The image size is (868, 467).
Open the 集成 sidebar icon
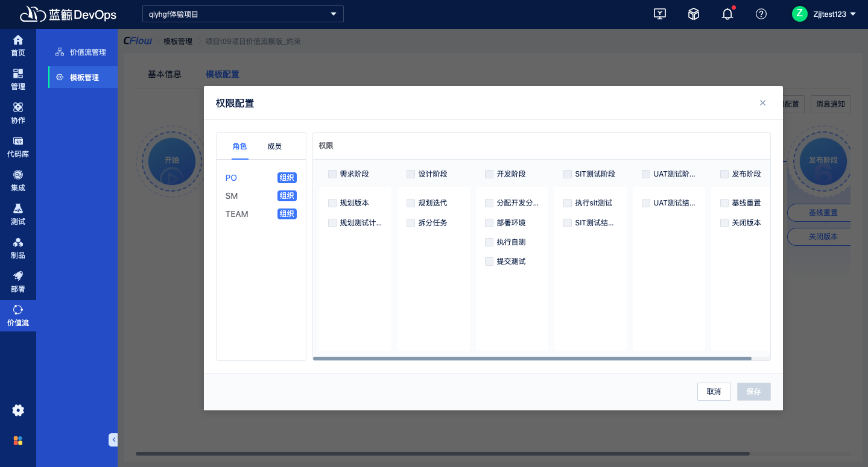pos(18,175)
